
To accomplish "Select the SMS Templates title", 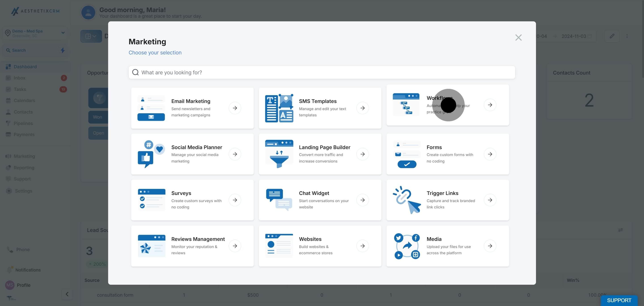I will [318, 101].
